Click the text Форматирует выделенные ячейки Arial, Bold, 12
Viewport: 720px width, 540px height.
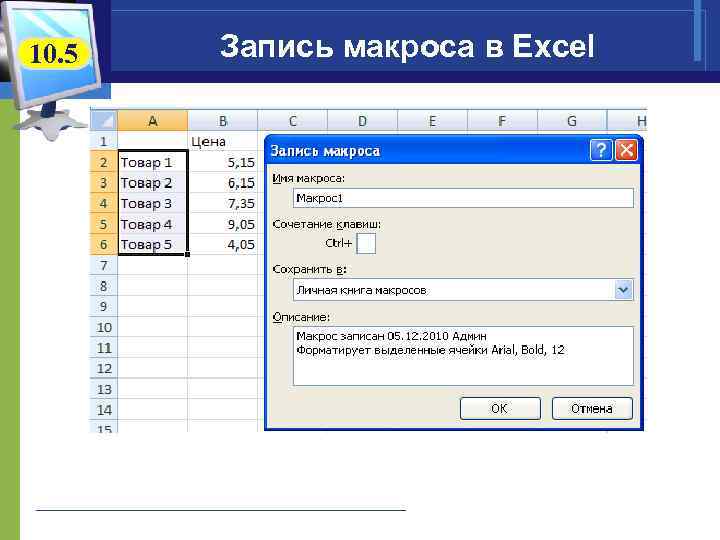(430, 350)
